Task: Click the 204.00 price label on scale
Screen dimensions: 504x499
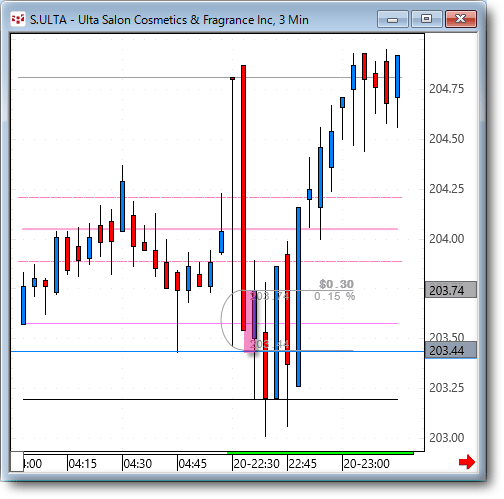Action: click(x=446, y=239)
